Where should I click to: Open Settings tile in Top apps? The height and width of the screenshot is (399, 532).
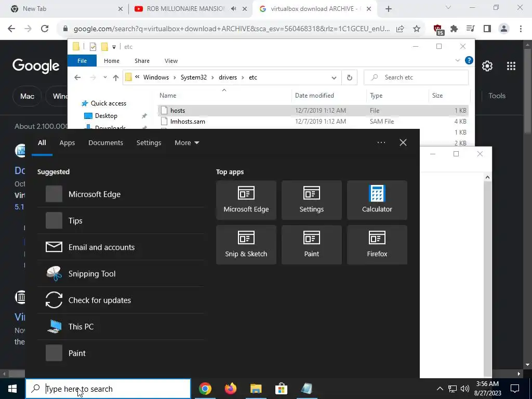pos(312,200)
